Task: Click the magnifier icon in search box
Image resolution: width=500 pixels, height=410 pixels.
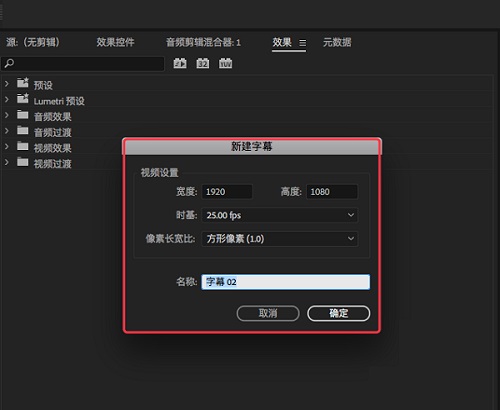Action: pos(9,63)
